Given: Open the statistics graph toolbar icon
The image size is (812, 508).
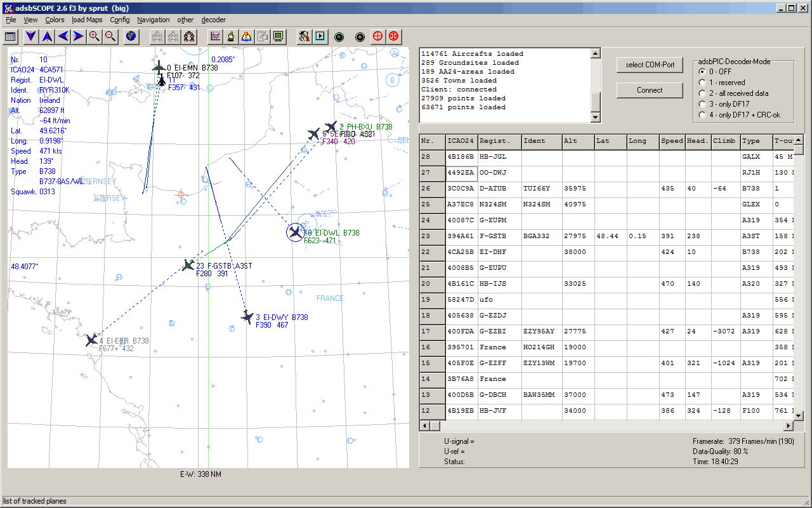Looking at the screenshot, I should [214, 36].
